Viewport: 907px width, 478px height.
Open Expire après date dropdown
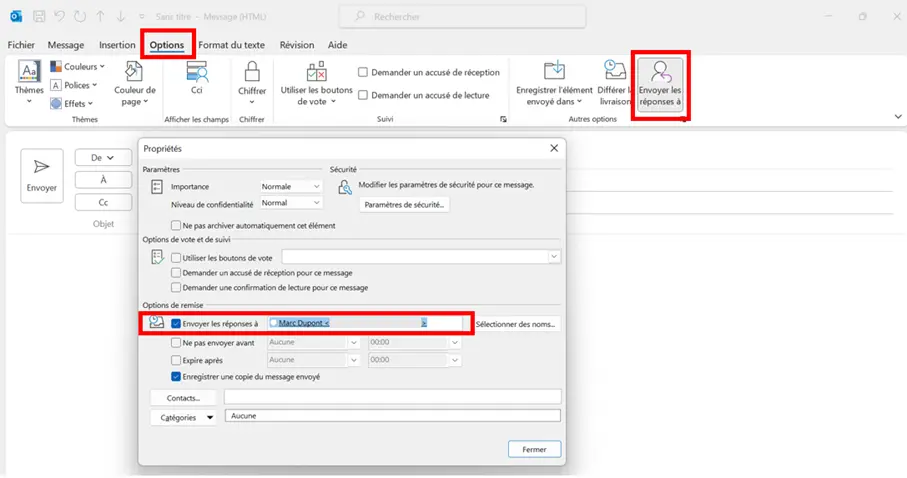tap(353, 360)
